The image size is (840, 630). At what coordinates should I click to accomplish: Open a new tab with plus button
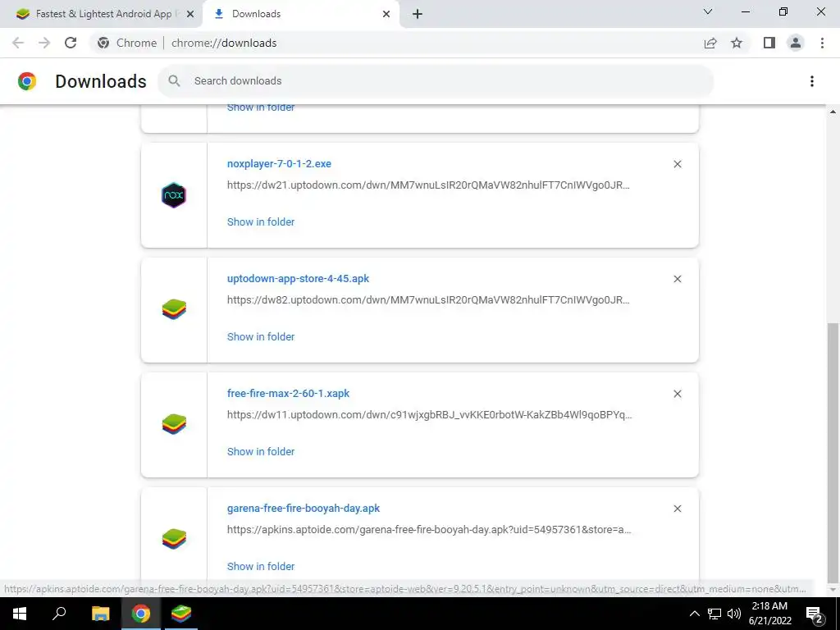[418, 14]
